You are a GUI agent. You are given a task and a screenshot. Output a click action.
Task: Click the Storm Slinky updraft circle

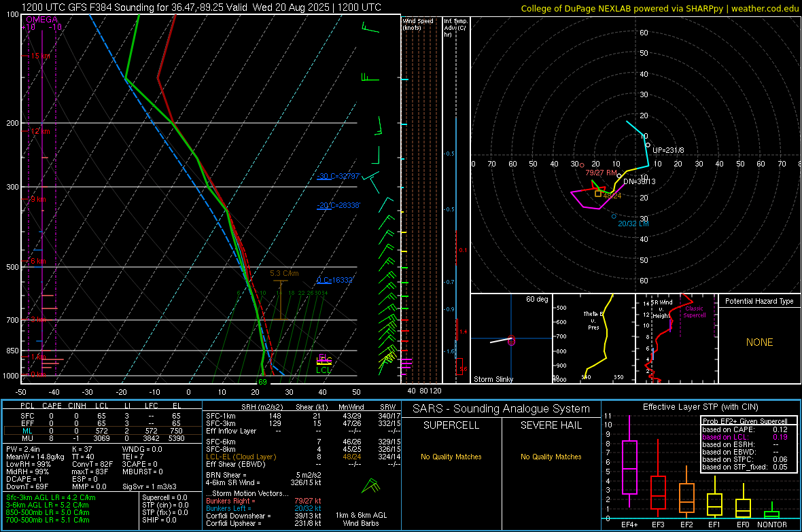[512, 340]
